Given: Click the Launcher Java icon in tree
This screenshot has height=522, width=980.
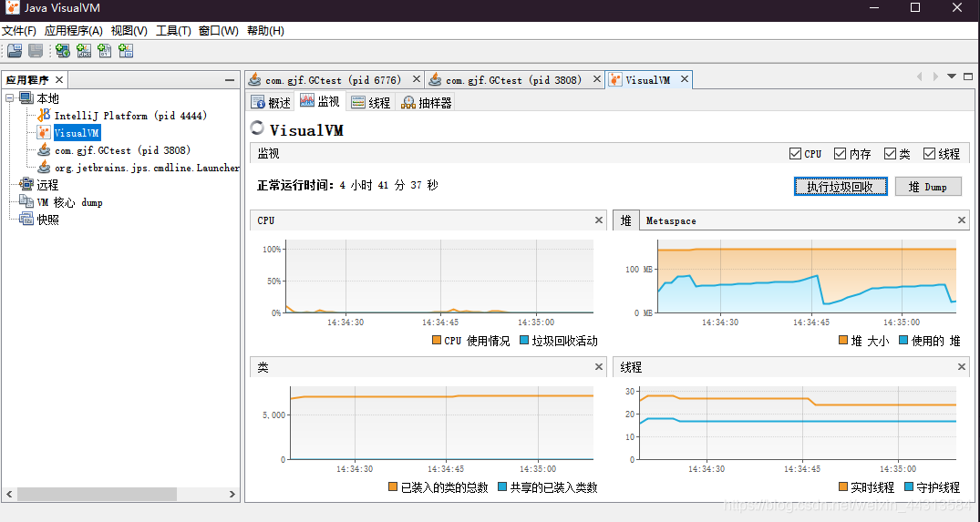Looking at the screenshot, I should [x=44, y=168].
